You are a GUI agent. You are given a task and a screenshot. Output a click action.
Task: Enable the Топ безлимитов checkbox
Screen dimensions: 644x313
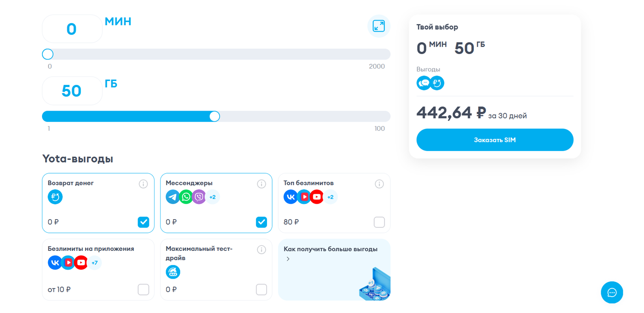point(379,222)
